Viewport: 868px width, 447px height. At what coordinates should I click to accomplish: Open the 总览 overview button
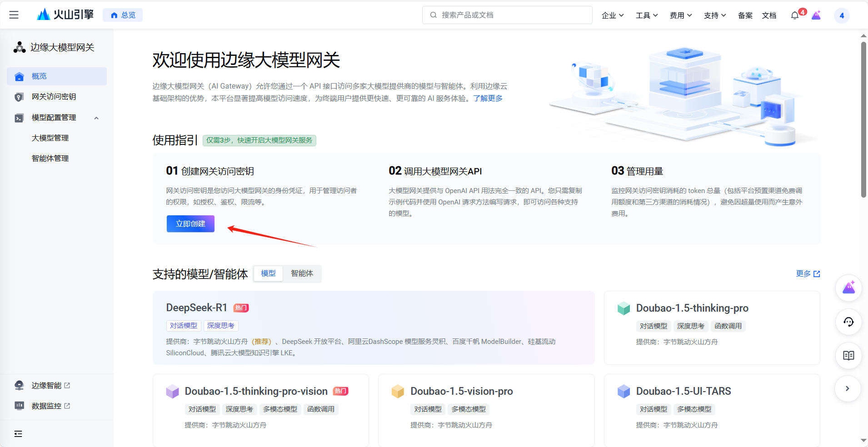pos(123,15)
